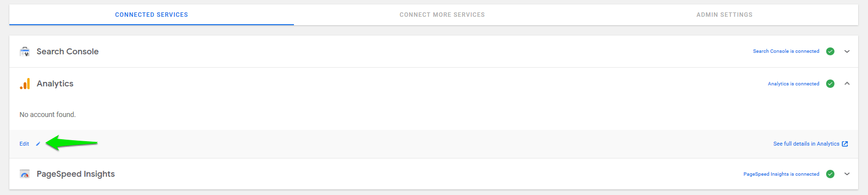Viewport: 868px width, 195px height.
Task: Click the PageSpeed Insights section title
Action: pyautogui.click(x=75, y=174)
